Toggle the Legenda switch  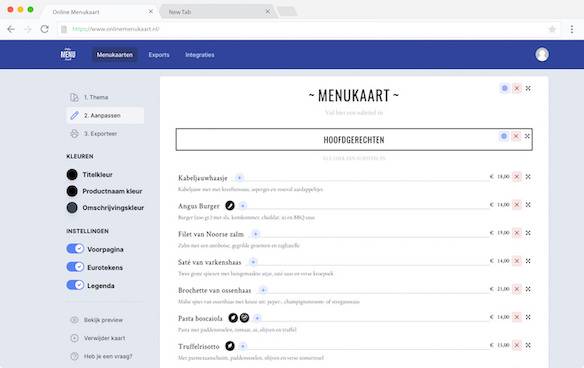coord(75,285)
